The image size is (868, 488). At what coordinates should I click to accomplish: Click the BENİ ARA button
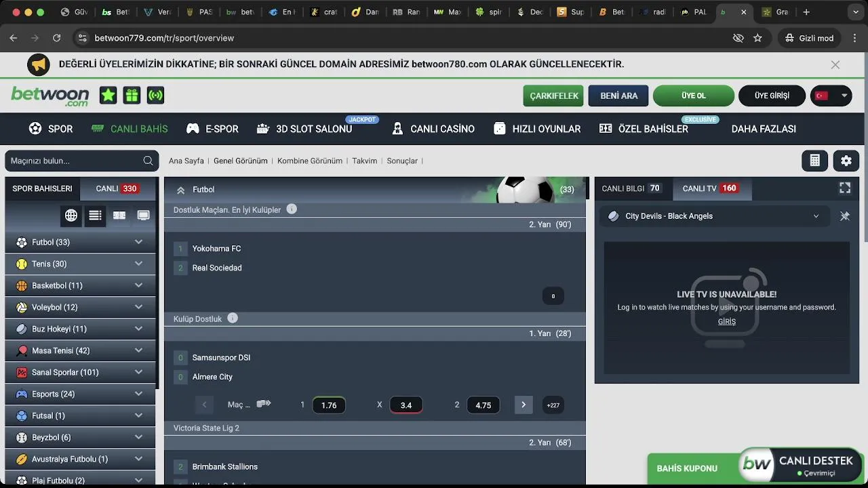pos(618,96)
